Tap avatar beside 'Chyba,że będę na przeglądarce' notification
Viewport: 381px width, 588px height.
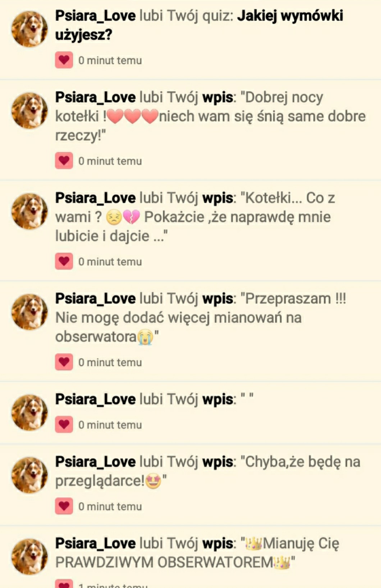29,475
